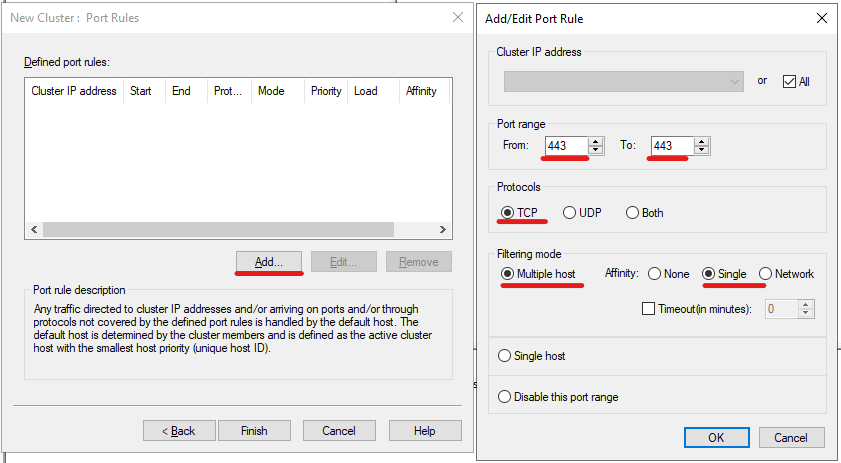Screen dimensions: 841x463
Task: Set affinity to Network
Action: (765, 274)
